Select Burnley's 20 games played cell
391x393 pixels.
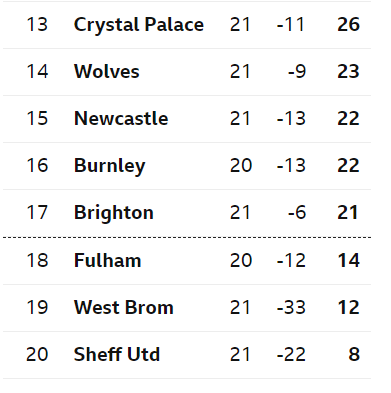[241, 166]
